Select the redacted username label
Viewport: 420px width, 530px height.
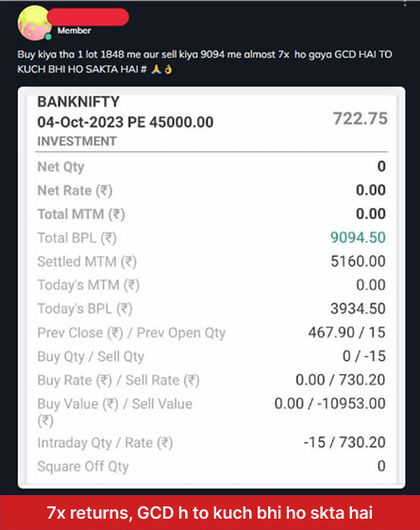(88, 17)
